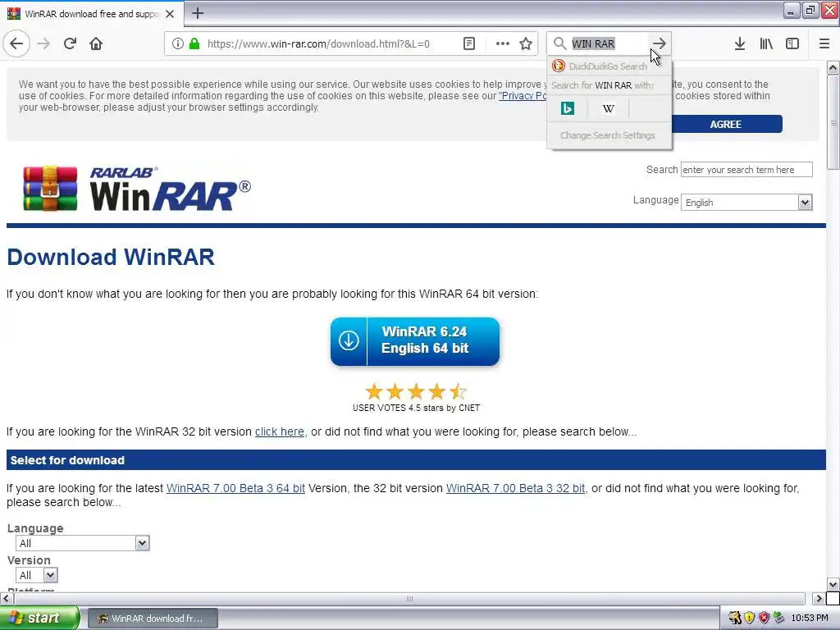Image resolution: width=840 pixels, height=630 pixels.
Task: Click the yellow shield tray icon
Action: click(x=750, y=618)
